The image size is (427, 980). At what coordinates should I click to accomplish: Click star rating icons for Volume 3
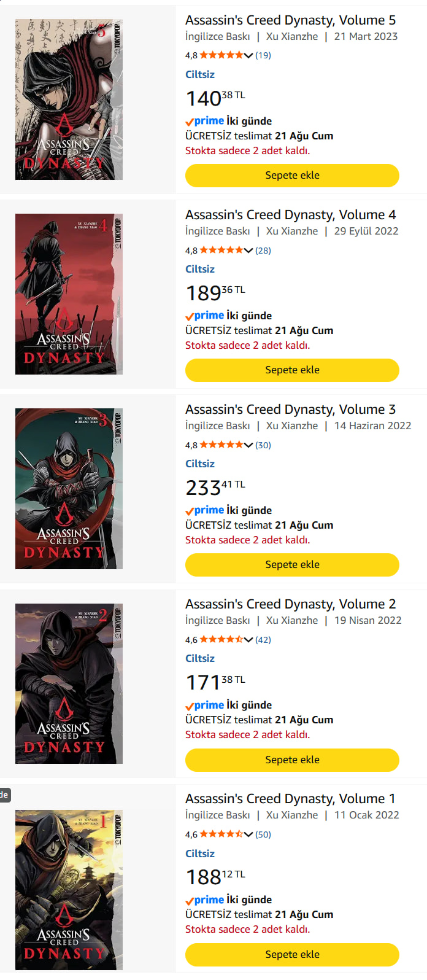click(x=221, y=445)
